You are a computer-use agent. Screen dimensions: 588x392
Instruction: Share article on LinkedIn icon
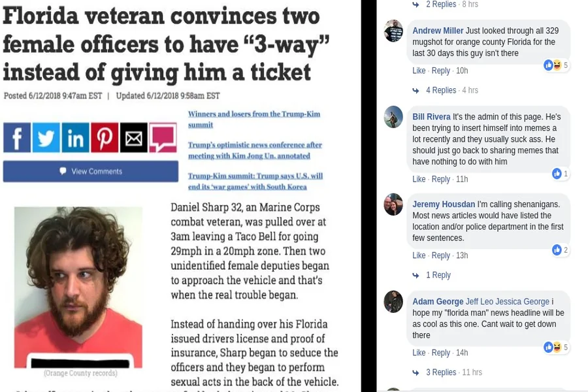[75, 137]
